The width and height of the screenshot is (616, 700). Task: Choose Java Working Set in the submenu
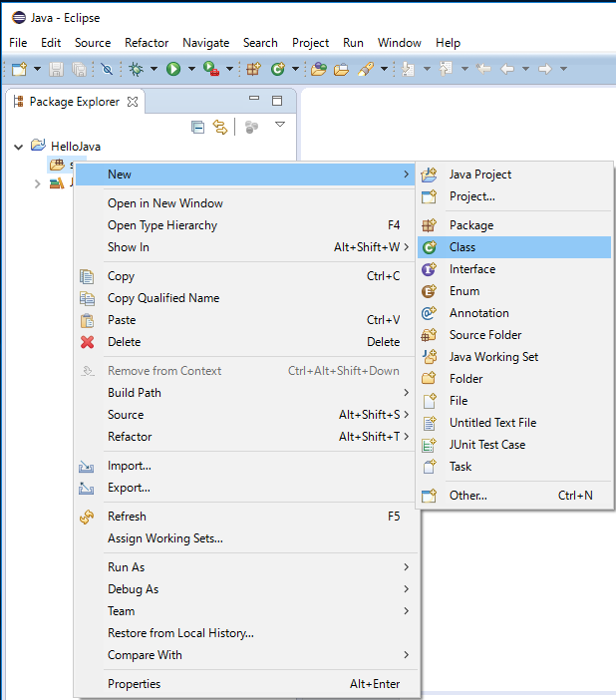[x=514, y=357]
